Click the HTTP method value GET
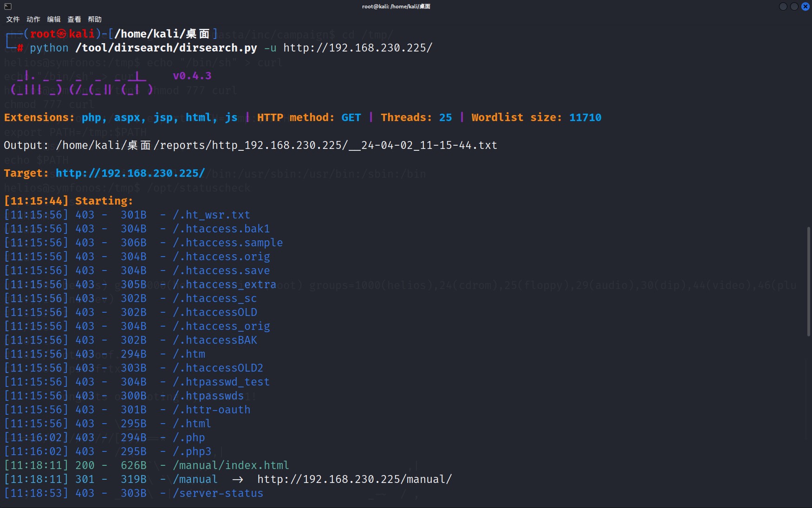 351,117
